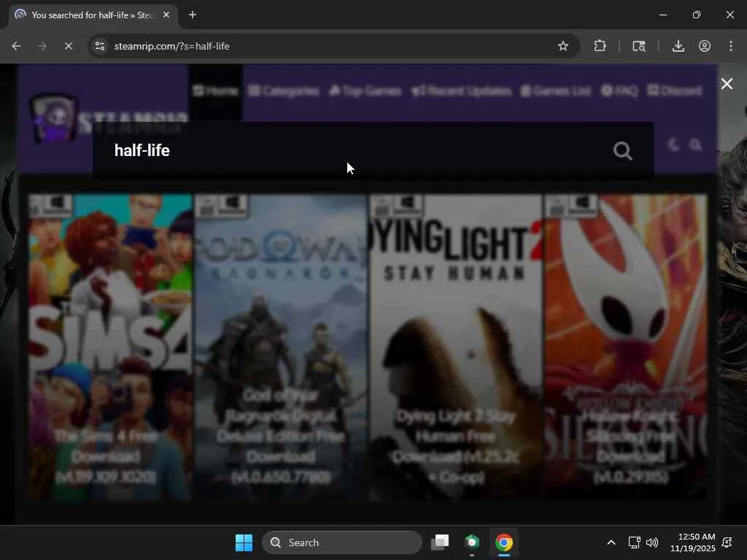Bookmark this page with the star icon
The height and width of the screenshot is (560, 747).
click(562, 46)
